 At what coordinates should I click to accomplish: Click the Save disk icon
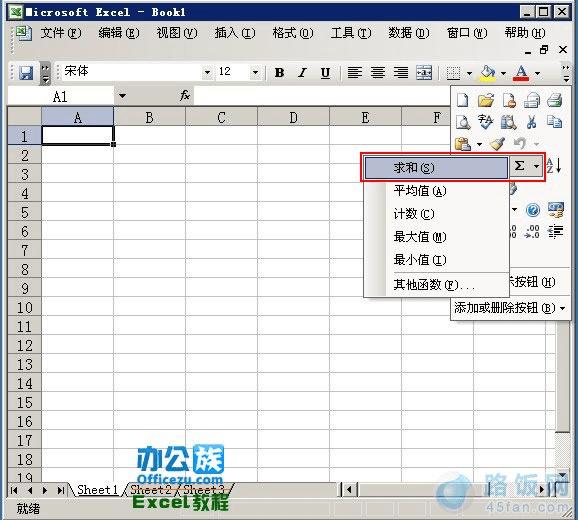26,73
